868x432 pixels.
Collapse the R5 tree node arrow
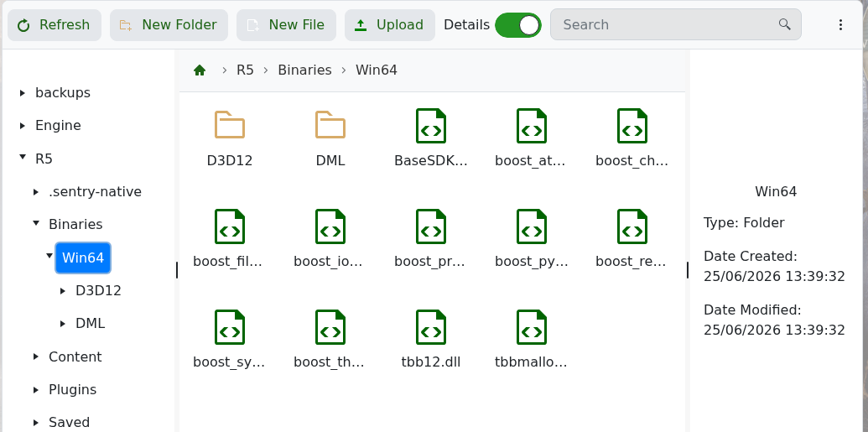[x=23, y=158]
